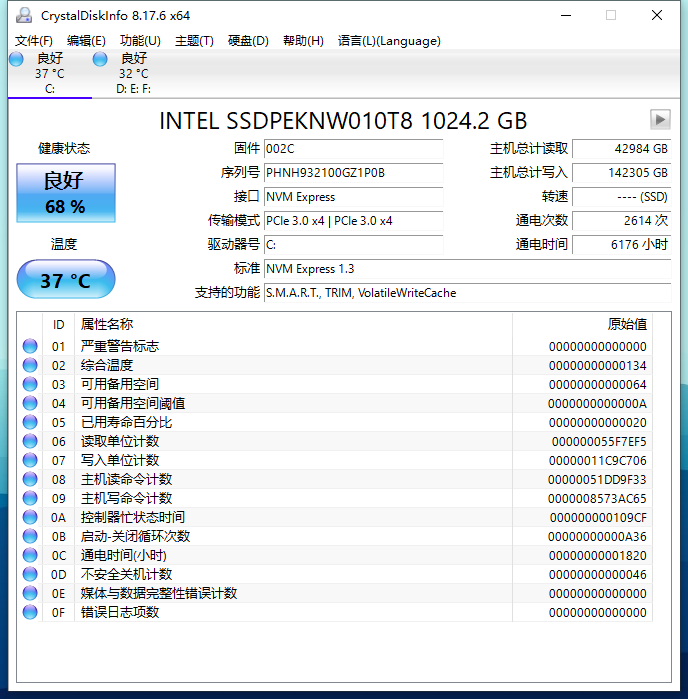Image resolution: width=688 pixels, height=699 pixels.
Task: Open the 编辑(E) menu
Action: 86,41
